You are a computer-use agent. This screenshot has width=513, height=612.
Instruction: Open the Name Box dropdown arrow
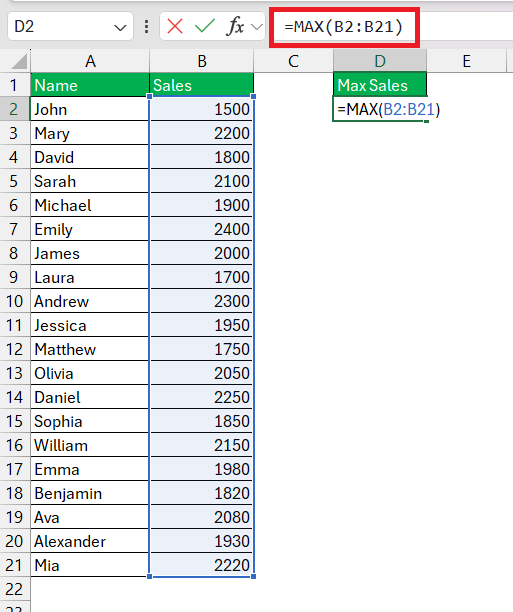(120, 27)
